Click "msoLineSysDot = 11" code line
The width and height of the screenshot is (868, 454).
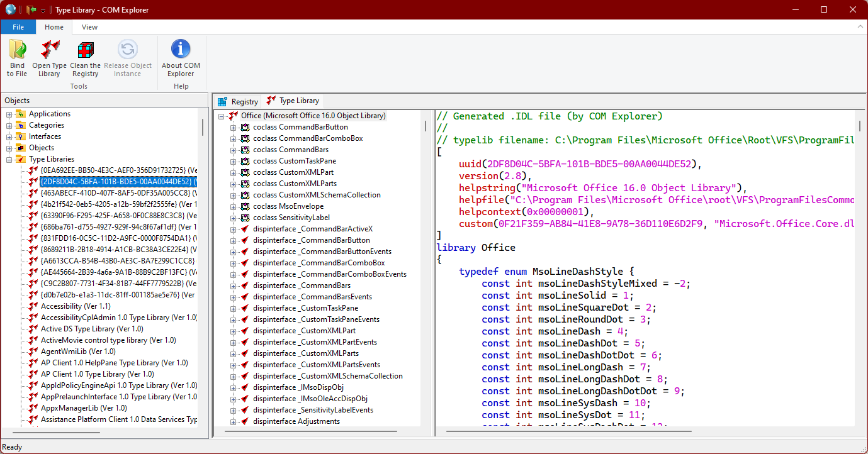(x=563, y=415)
